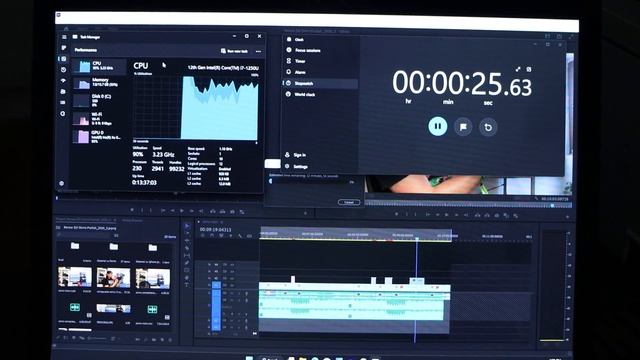Image resolution: width=640 pixels, height=360 pixels.
Task: Cancel the Premiere export progress dialog
Action: (x=349, y=202)
